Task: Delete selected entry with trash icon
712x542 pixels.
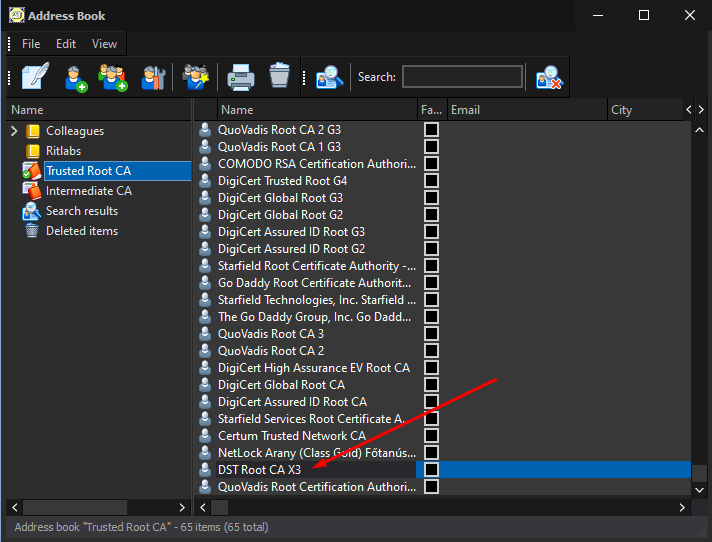Action: coord(279,75)
